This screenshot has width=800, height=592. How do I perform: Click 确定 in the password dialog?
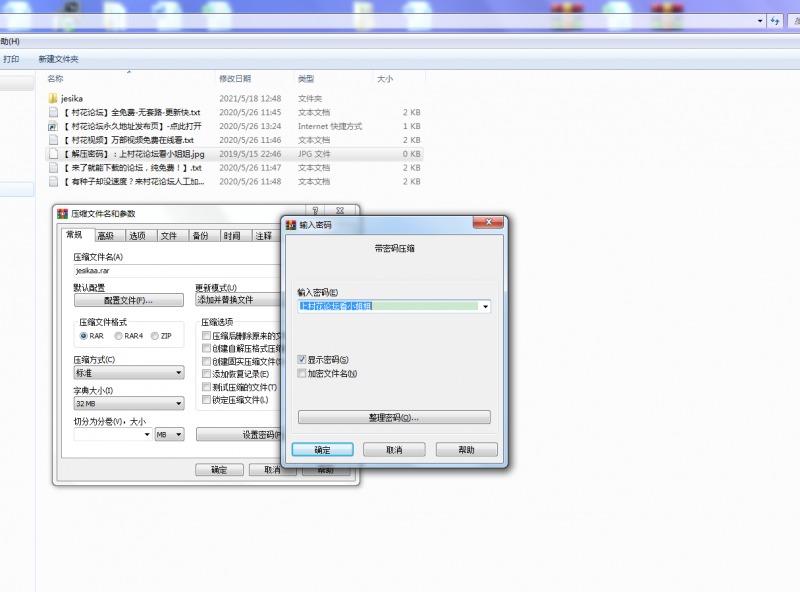[323, 450]
